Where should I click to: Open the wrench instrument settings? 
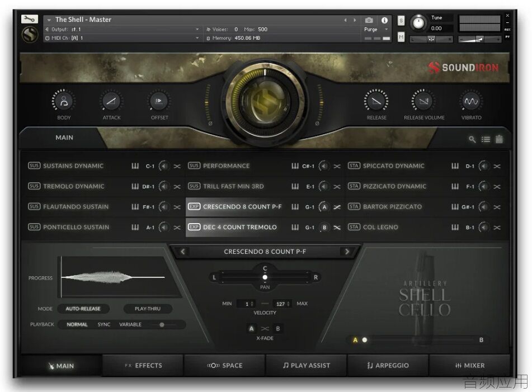click(x=29, y=19)
